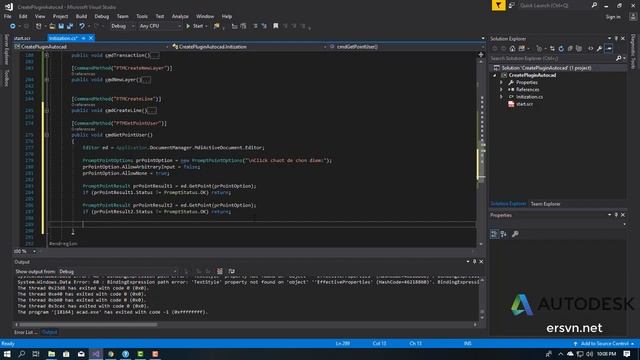640x360 pixels.
Task: Clear all output in Output panel
Action: pyautogui.click(x=220, y=271)
